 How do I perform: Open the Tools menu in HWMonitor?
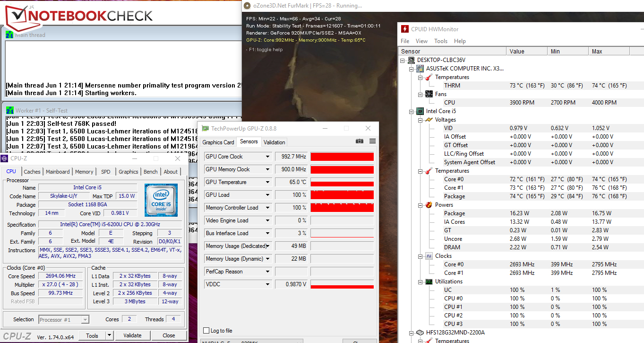441,41
